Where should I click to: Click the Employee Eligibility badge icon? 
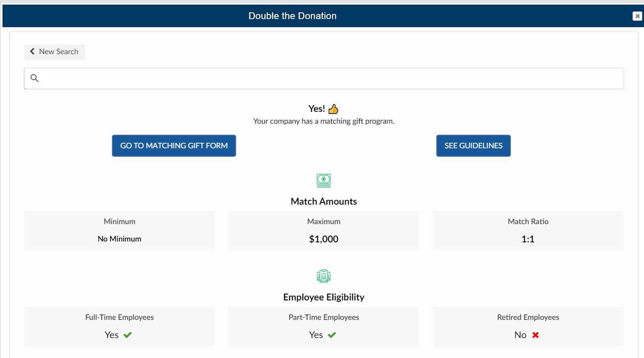324,276
